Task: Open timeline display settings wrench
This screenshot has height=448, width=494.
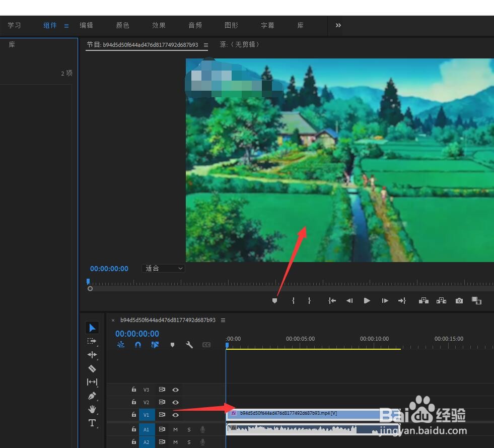Action: (x=189, y=345)
